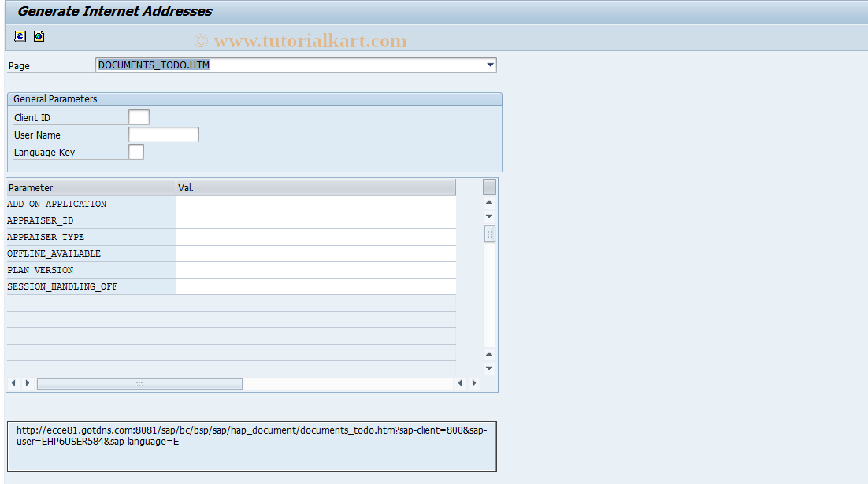The height and width of the screenshot is (484, 868).
Task: Click the left arrow of horizontal scrollbar
Action: pos(13,383)
